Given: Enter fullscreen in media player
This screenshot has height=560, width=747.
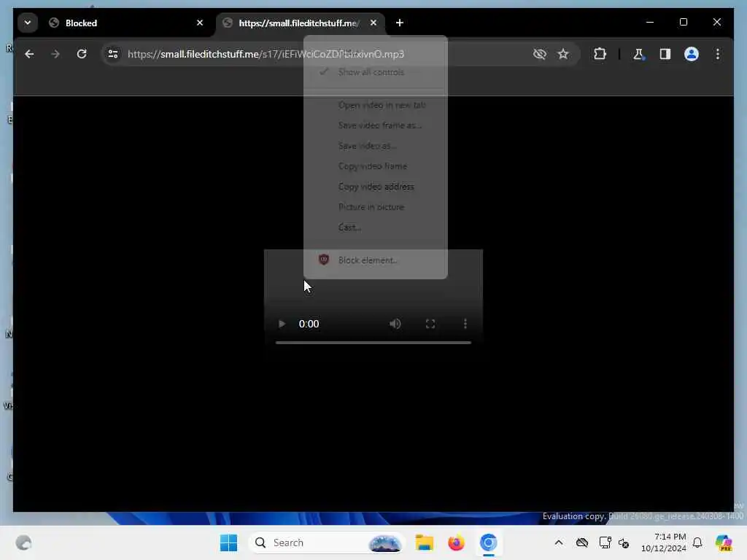Looking at the screenshot, I should (430, 324).
